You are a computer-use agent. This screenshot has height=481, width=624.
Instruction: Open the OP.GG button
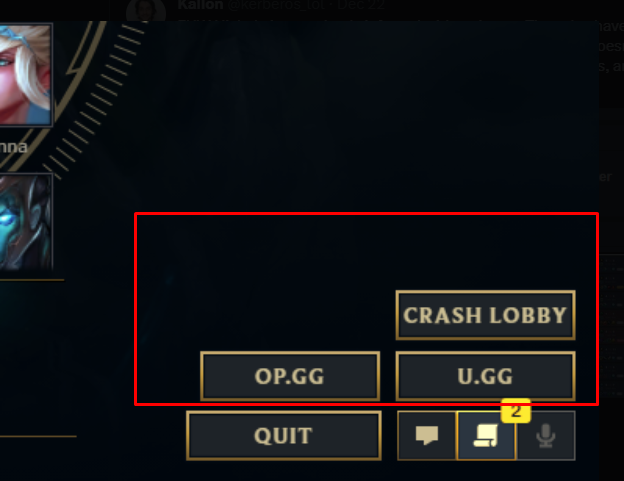point(290,376)
